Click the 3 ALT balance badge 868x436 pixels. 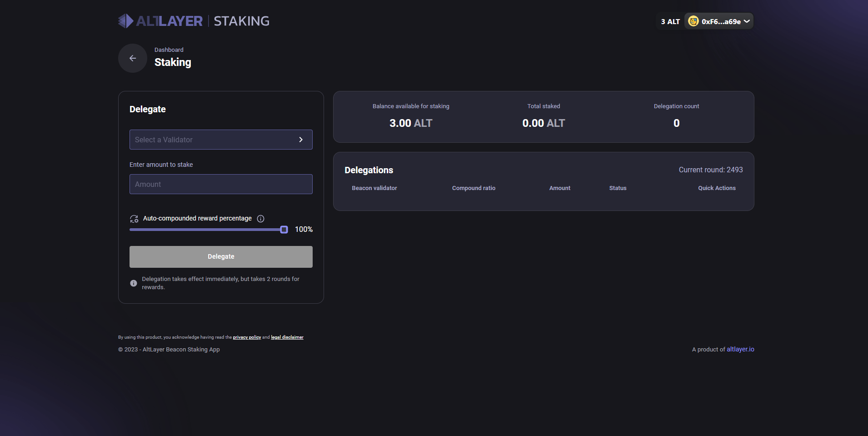[x=670, y=21]
